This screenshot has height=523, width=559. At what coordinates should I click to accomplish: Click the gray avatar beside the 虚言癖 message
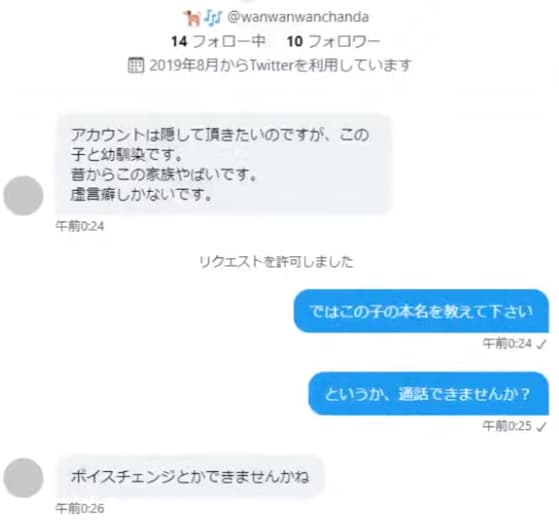(24, 195)
